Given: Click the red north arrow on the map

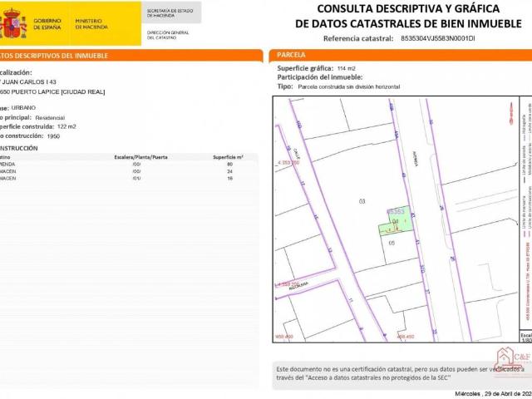Looking at the screenshot, I should (512, 114).
